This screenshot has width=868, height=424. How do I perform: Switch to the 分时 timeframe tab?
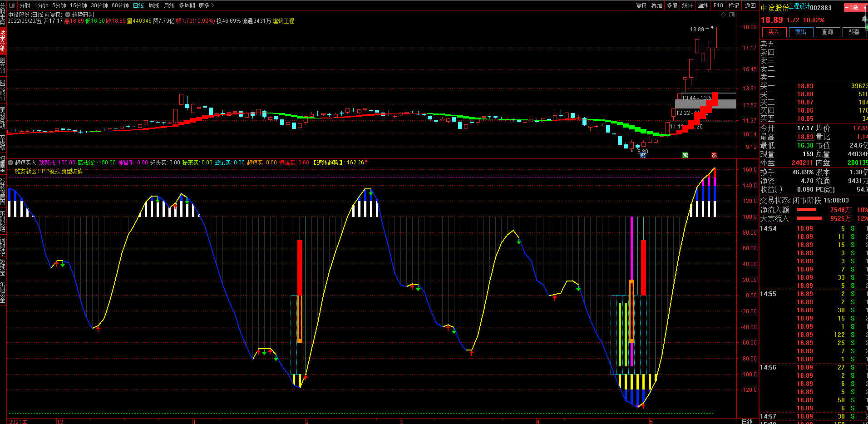[x=25, y=5]
